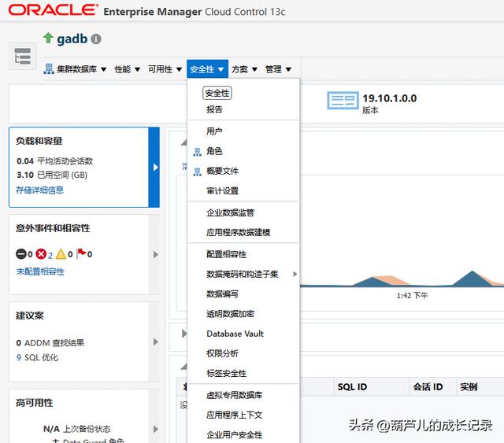Image resolution: width=504 pixels, height=443 pixels.
Task: Open the 性能 menu
Action: pyautogui.click(x=128, y=69)
